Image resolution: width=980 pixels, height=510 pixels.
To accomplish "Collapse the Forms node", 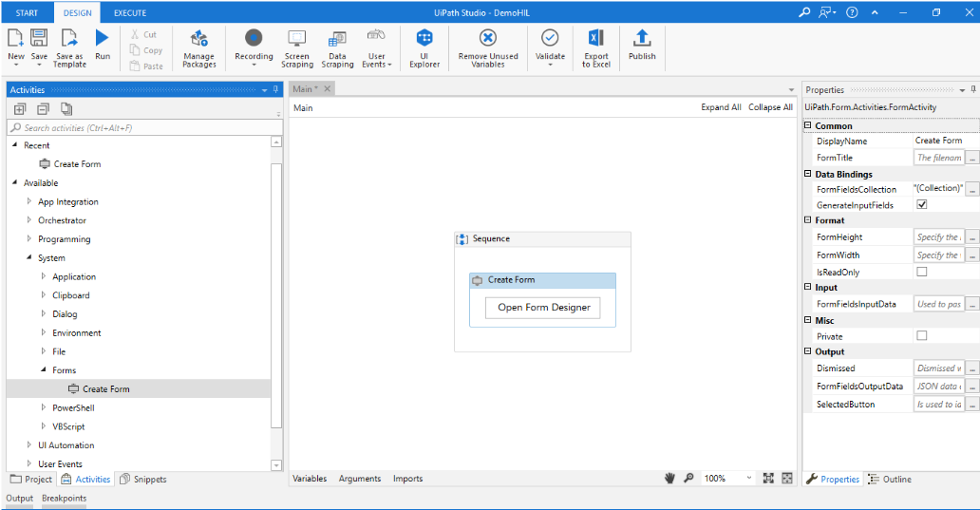I will pos(43,370).
